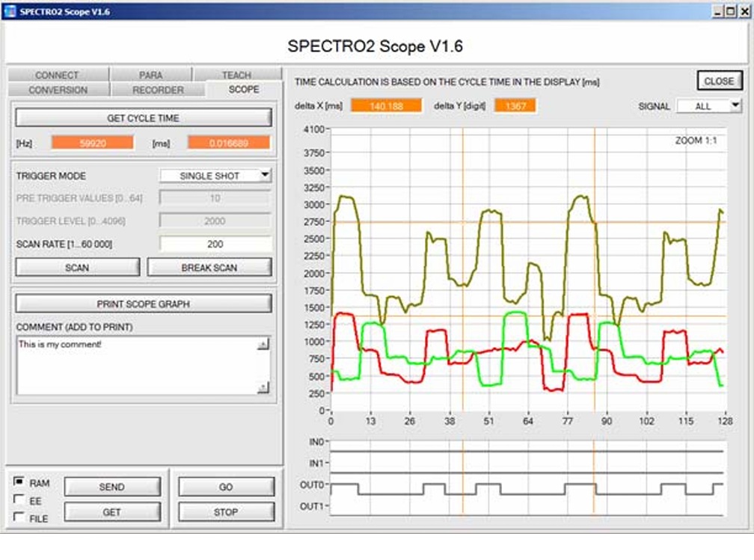754x560 pixels.
Task: Click the comment box scroll up arrow
Action: [x=263, y=343]
